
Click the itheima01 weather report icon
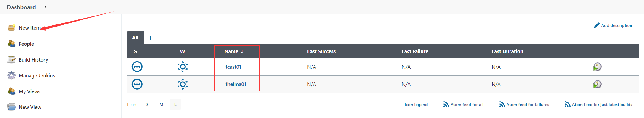(x=183, y=84)
